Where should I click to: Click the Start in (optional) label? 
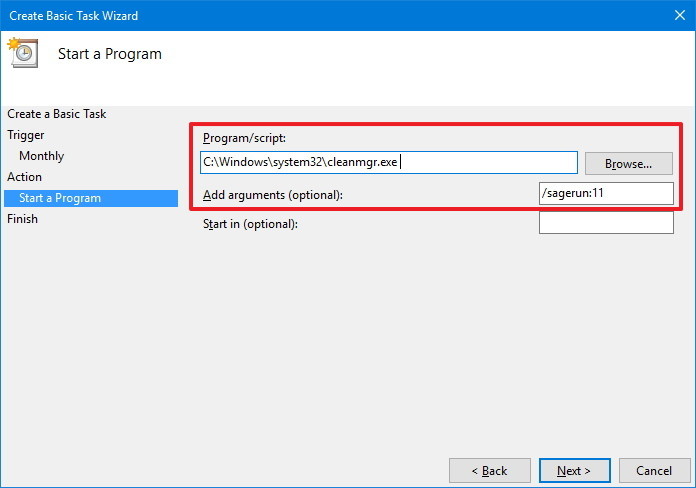pyautogui.click(x=250, y=224)
